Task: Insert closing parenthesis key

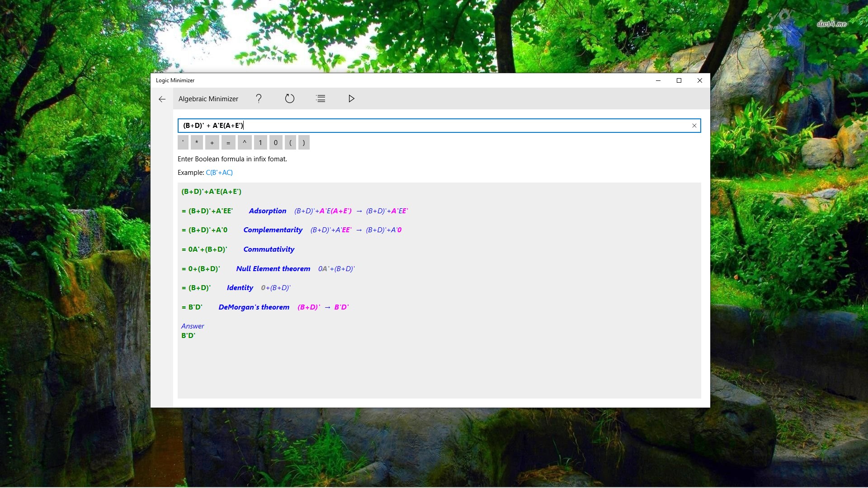Action: coord(304,143)
